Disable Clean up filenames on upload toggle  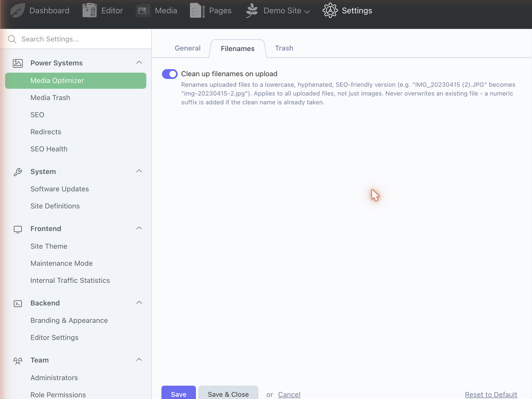tap(170, 74)
